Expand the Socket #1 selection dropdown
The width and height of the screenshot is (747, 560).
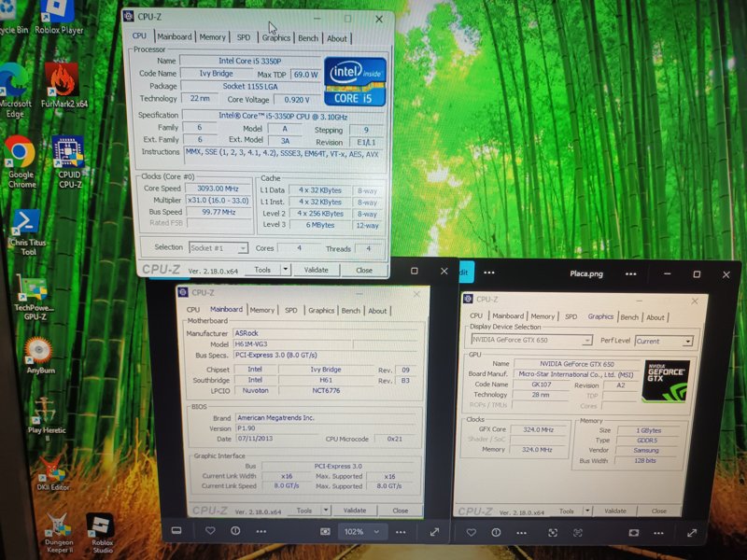click(243, 248)
